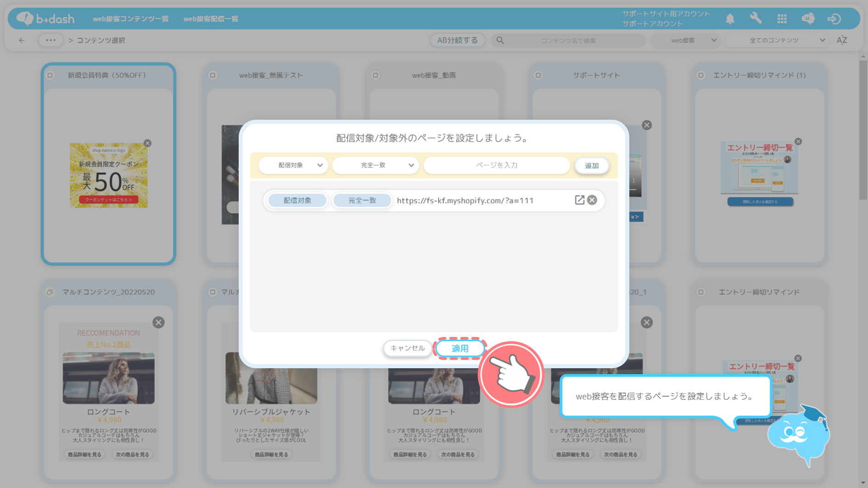868x488 pixels.
Task: Open the 配信対象 dropdown
Action: pos(293,165)
